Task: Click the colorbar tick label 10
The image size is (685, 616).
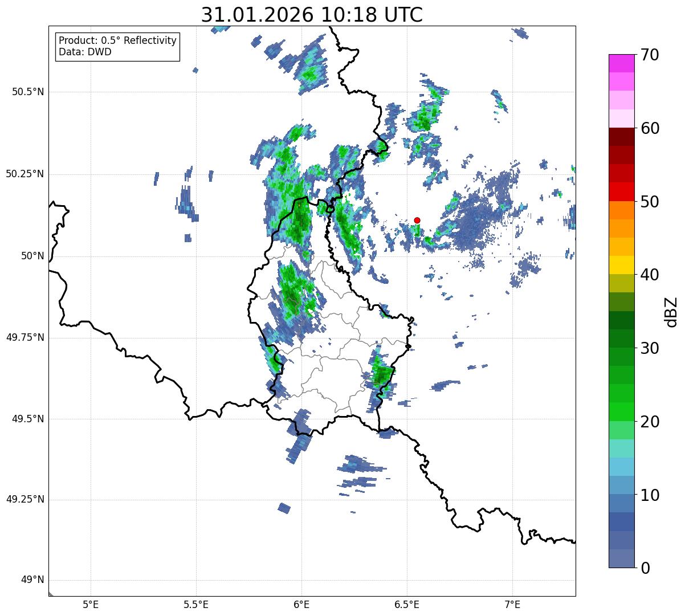Action: pos(650,495)
